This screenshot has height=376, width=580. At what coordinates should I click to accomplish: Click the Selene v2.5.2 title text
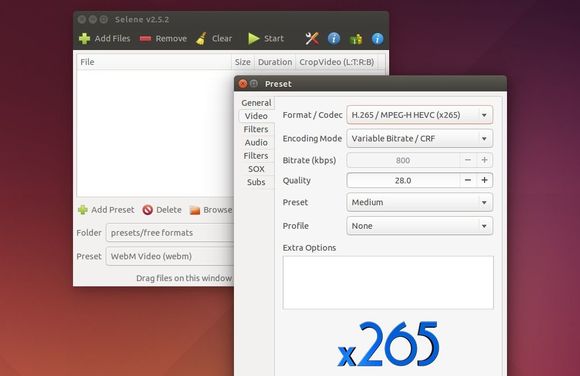click(x=142, y=19)
